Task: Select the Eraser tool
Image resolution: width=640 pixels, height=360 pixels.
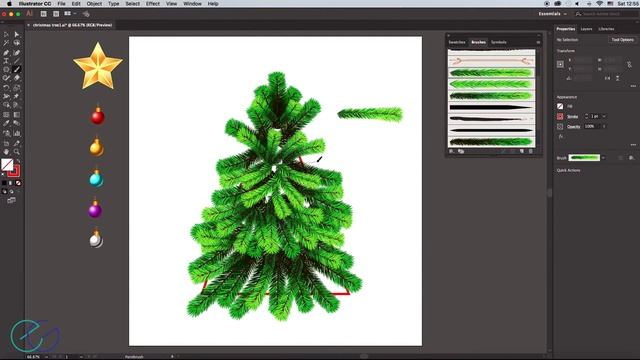Action: (x=16, y=78)
